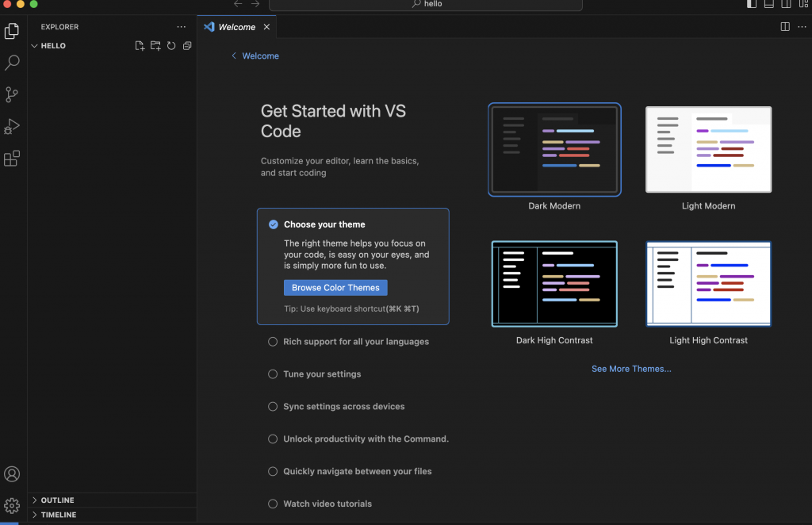Screen dimensions: 812x525
Task: Open Explorer views and more actions menu
Action: [x=182, y=26]
